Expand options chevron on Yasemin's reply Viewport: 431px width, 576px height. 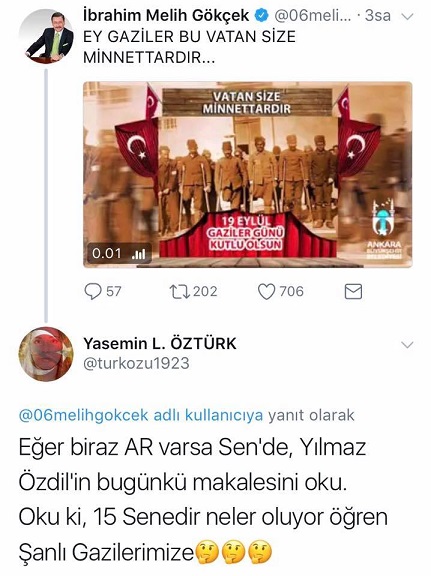pyautogui.click(x=408, y=345)
